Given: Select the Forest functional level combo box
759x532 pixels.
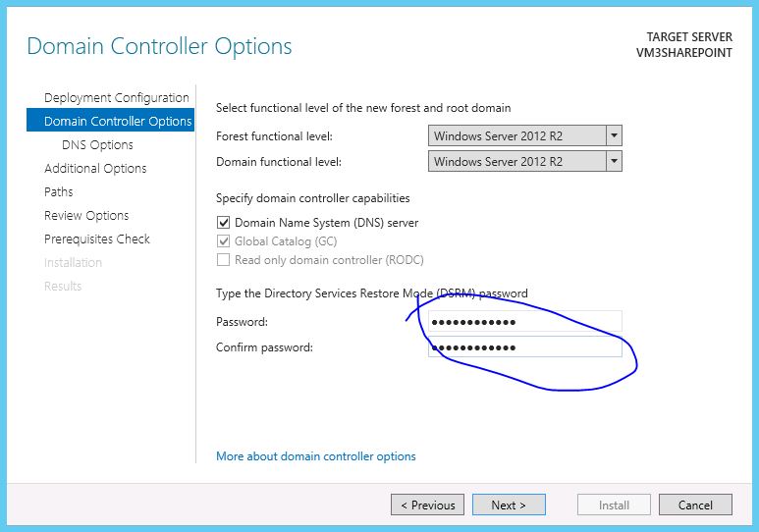Looking at the screenshot, I should 524,136.
